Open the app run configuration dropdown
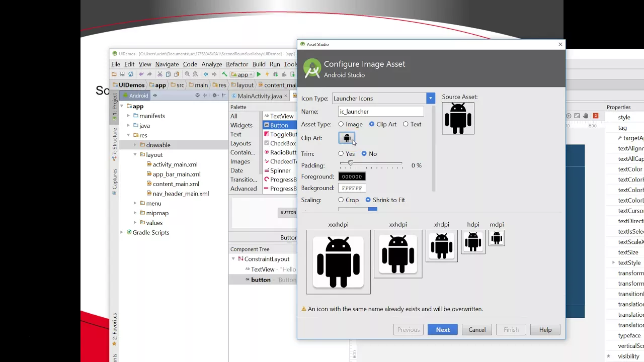The width and height of the screenshot is (644, 362). click(243, 74)
